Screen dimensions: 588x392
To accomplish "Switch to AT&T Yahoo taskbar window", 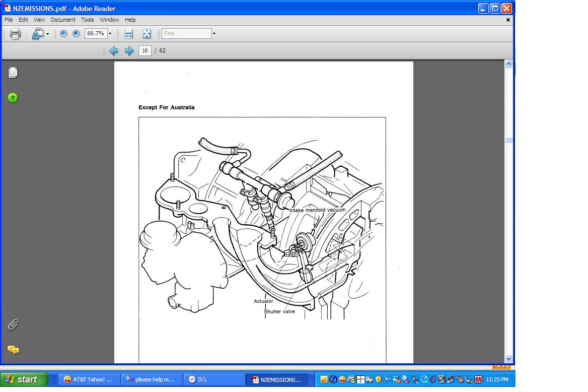I will (x=89, y=379).
